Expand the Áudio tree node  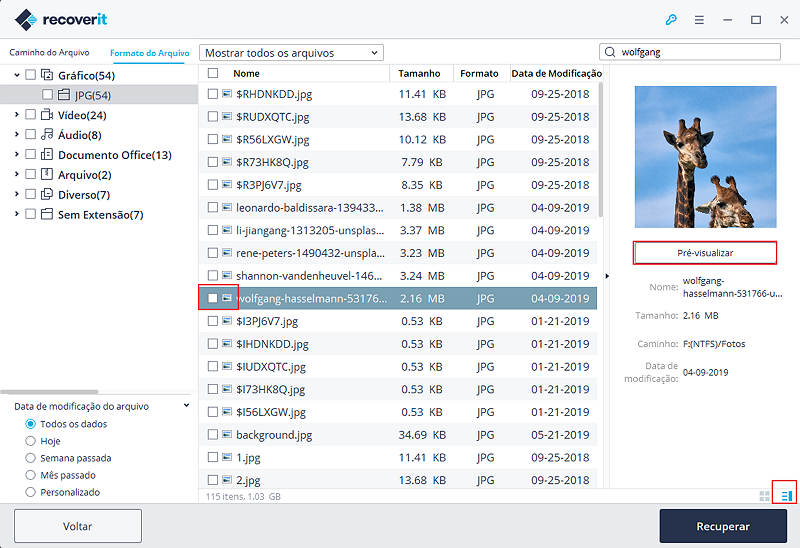pyautogui.click(x=17, y=135)
